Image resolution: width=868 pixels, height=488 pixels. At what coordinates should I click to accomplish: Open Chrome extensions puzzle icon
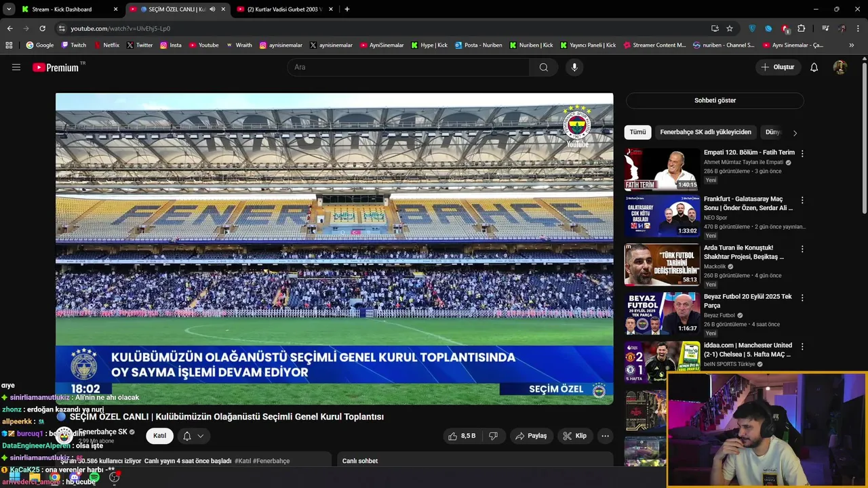coord(802,28)
